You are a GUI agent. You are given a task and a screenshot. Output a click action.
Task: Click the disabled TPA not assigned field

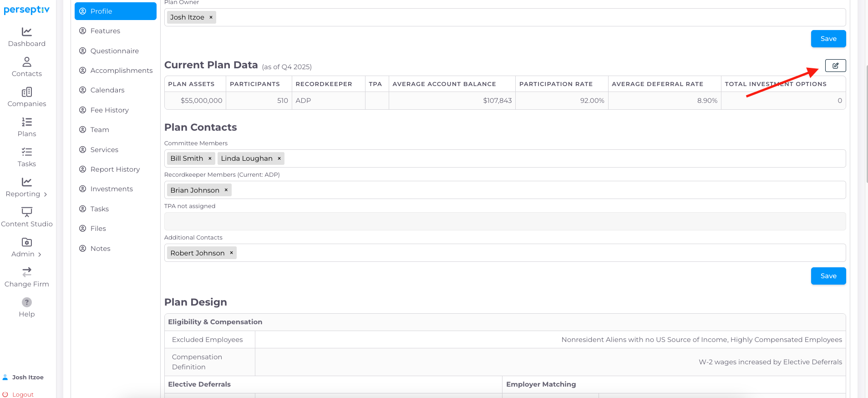point(505,221)
